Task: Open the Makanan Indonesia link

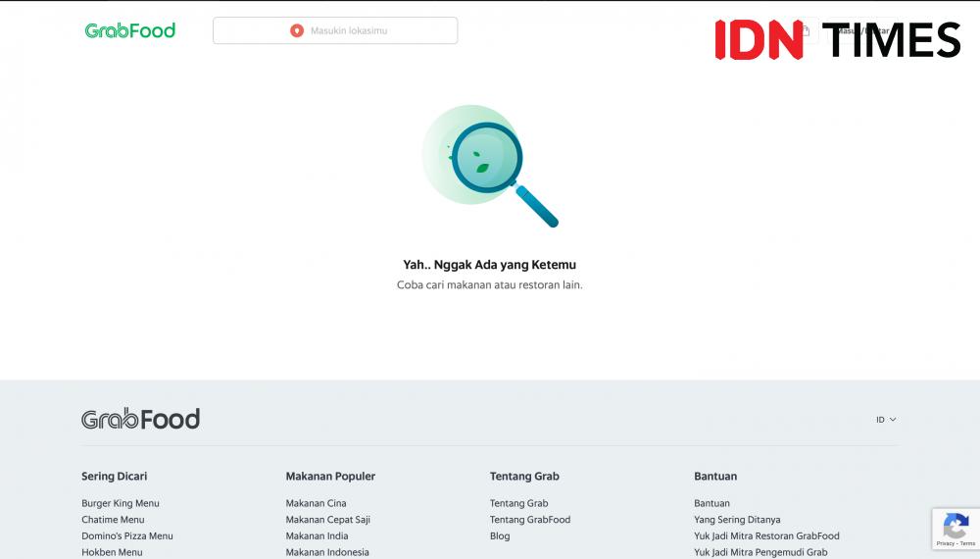Action: pos(327,552)
